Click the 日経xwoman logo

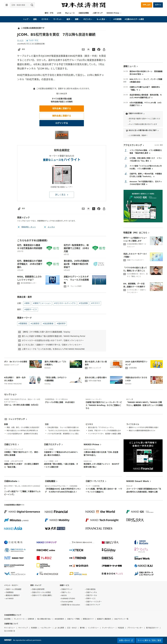tap(79, 566)
